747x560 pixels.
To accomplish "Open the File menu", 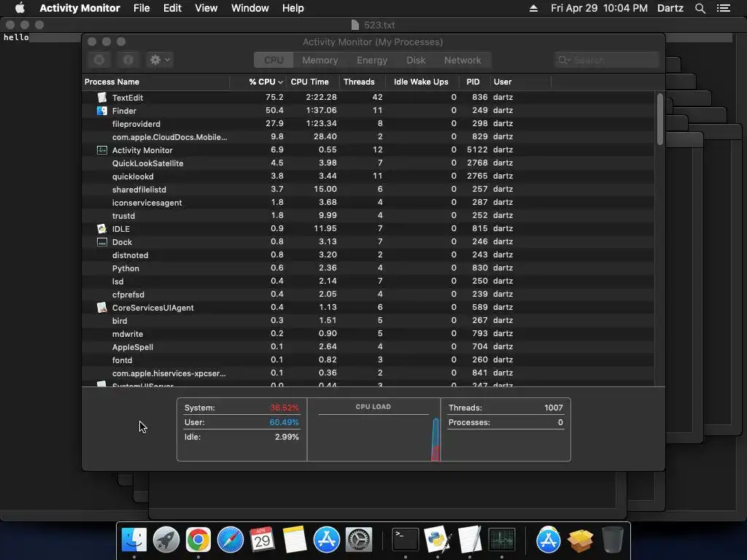I will (142, 8).
